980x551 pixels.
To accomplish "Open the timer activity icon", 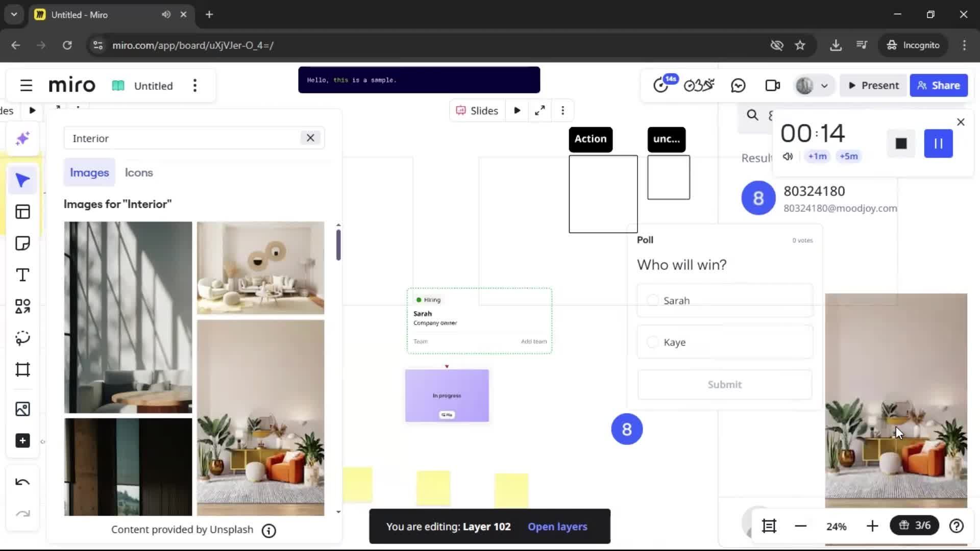I will (661, 85).
